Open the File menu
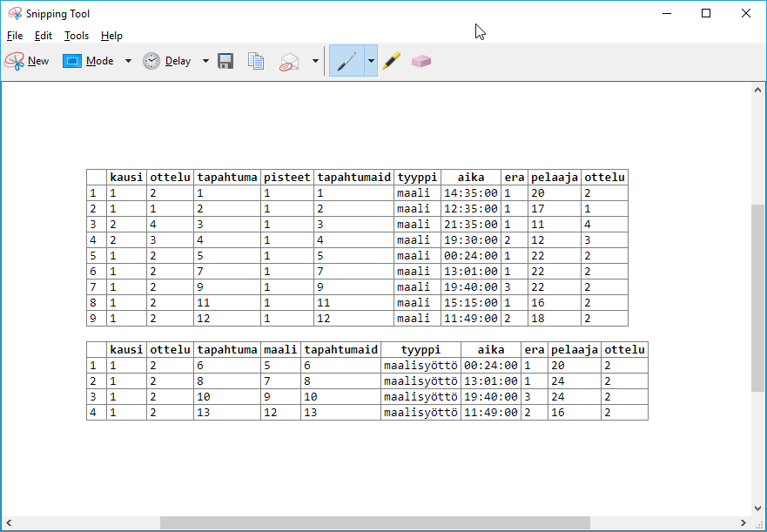Viewport: 767px width, 532px height. pyautogui.click(x=15, y=36)
